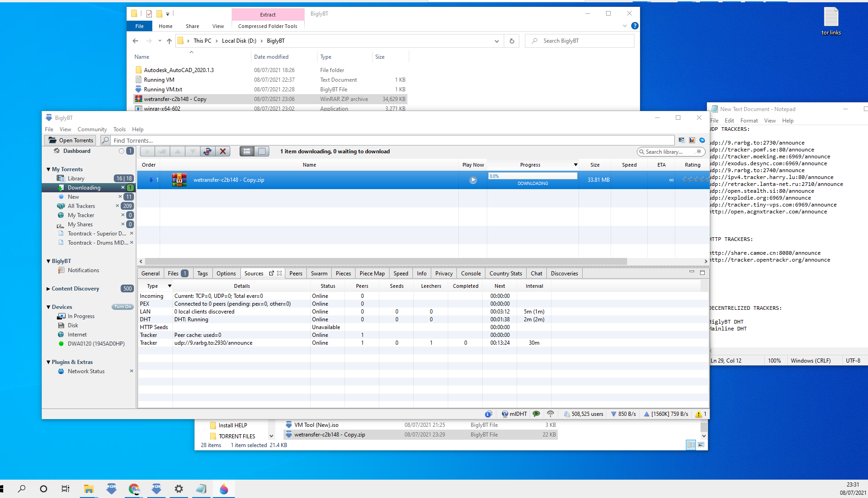Open All Trackers sidebar entry
Screen dimensions: 868x498
81,206
